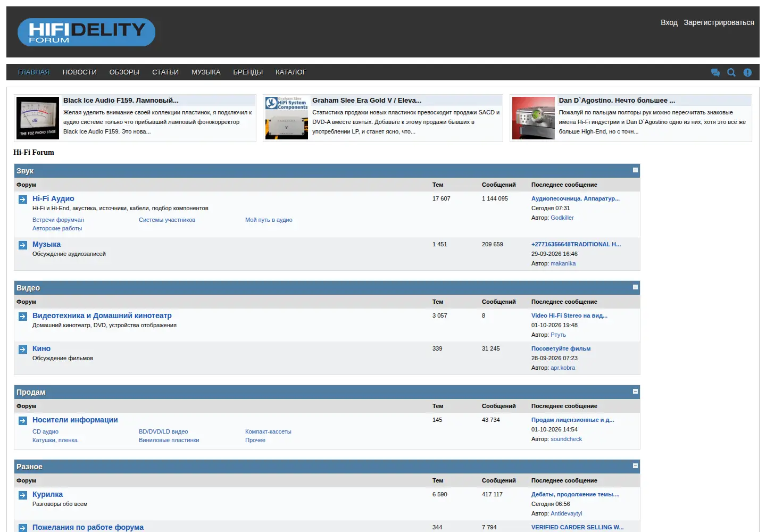View author makanika profile
The width and height of the screenshot is (766, 532).
563,263
